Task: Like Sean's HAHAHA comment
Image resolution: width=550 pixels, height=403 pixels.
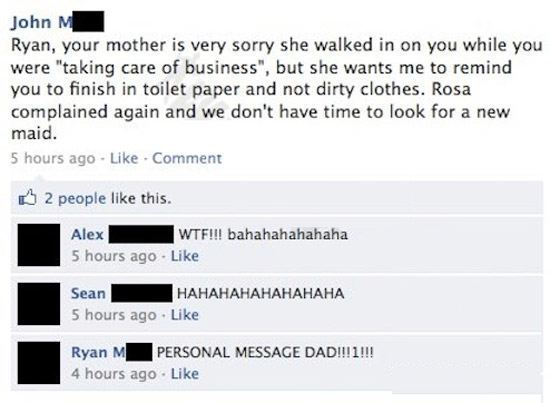Action: 185,315
